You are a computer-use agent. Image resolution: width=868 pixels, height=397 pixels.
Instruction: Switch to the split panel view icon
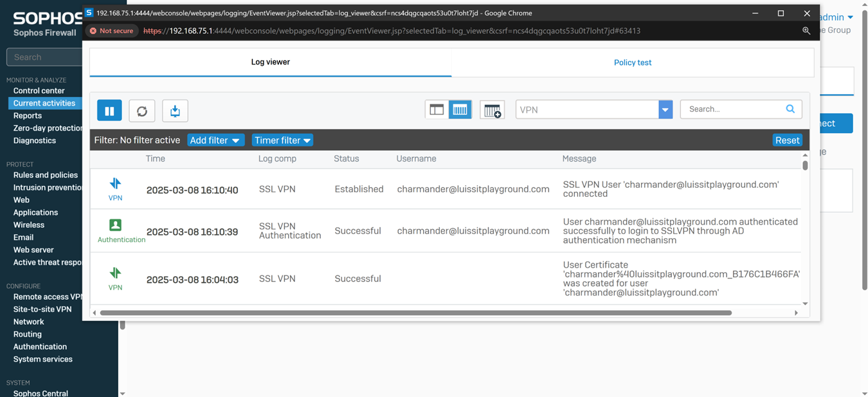[437, 110]
